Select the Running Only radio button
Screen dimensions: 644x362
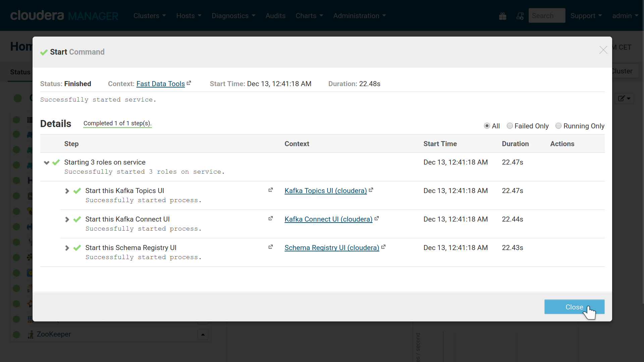pos(558,126)
